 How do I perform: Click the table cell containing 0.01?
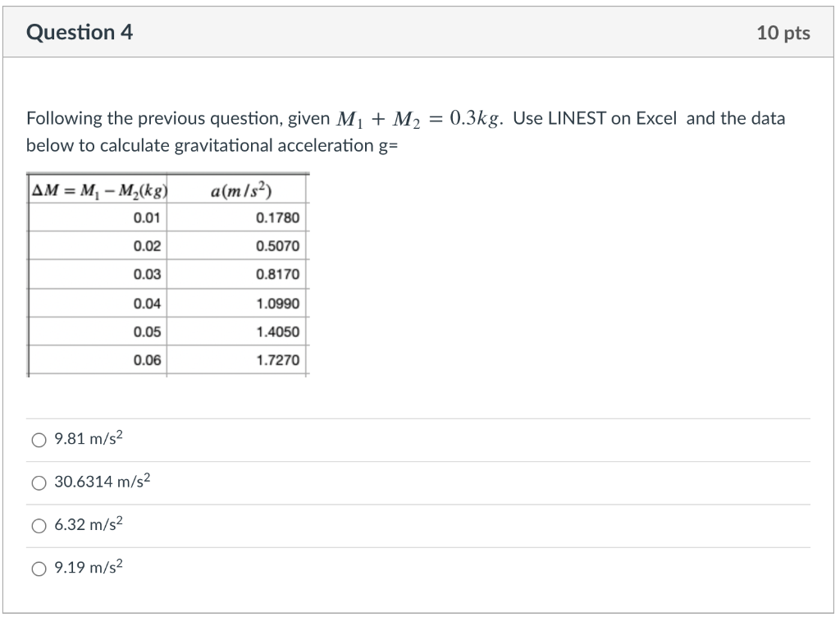point(148,217)
